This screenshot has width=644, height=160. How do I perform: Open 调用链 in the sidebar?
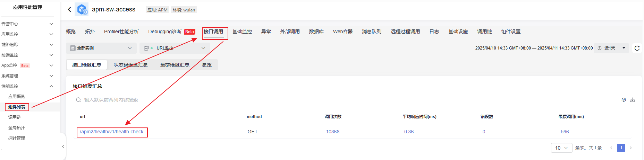point(15,117)
